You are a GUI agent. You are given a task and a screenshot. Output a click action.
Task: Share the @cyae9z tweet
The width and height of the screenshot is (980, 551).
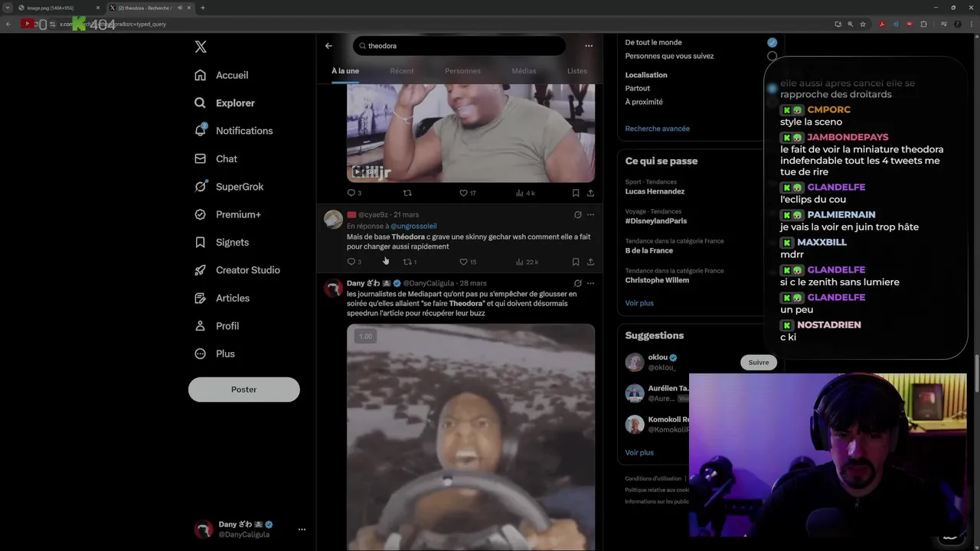pyautogui.click(x=590, y=262)
